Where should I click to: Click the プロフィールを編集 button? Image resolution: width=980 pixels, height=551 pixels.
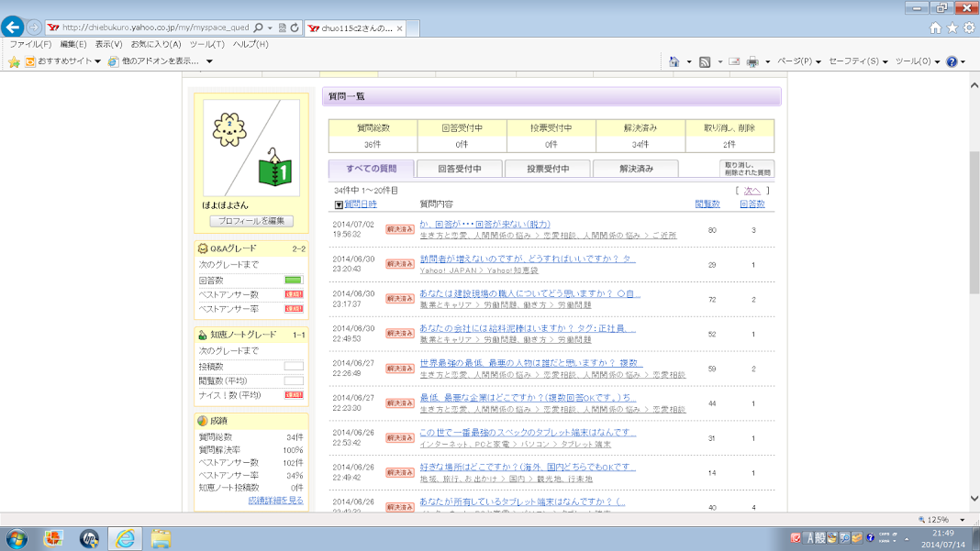251,221
